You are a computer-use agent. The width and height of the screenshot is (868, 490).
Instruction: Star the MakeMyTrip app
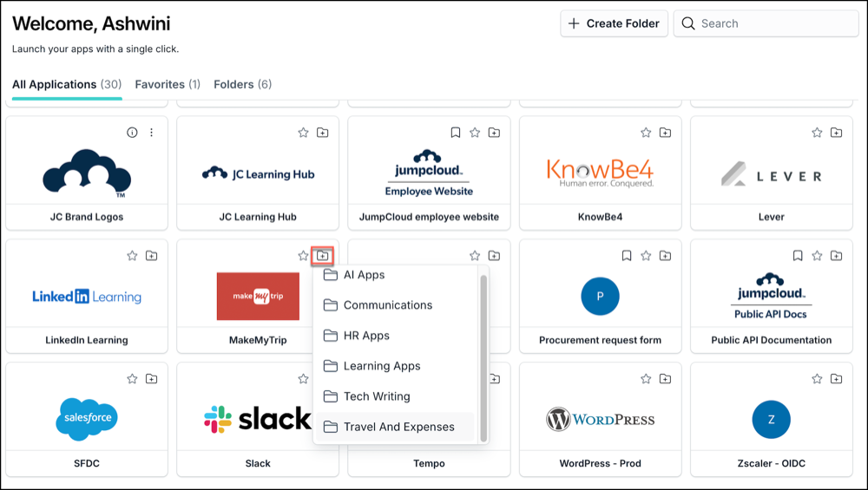click(303, 256)
